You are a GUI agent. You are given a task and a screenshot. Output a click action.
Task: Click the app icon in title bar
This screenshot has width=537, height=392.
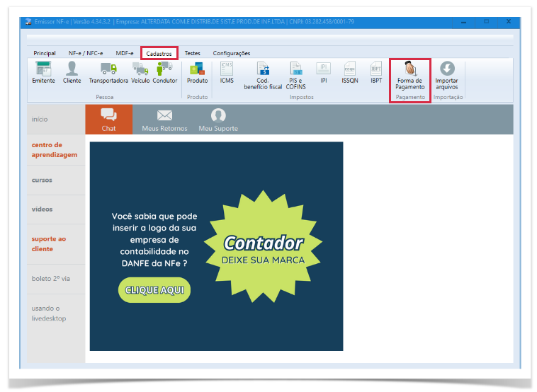[29, 21]
